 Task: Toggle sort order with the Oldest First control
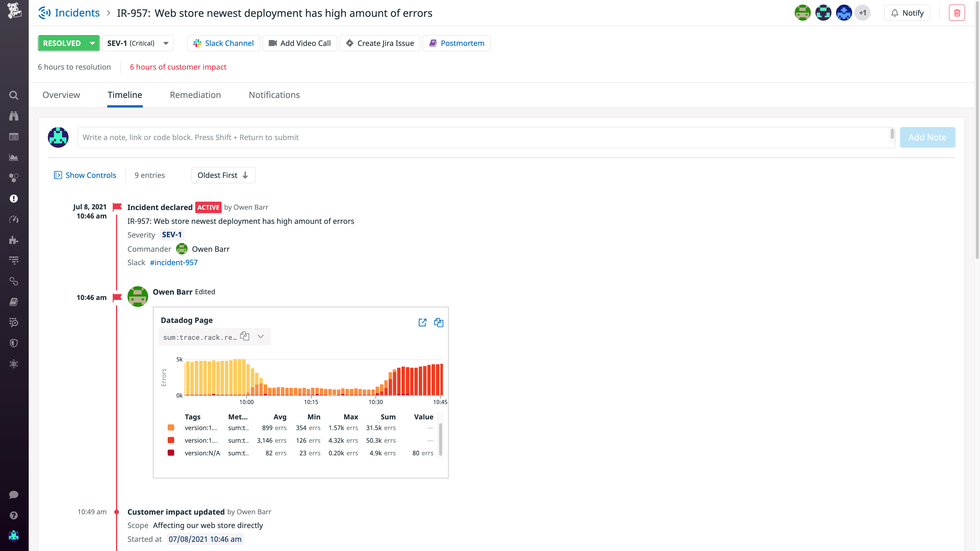click(223, 175)
